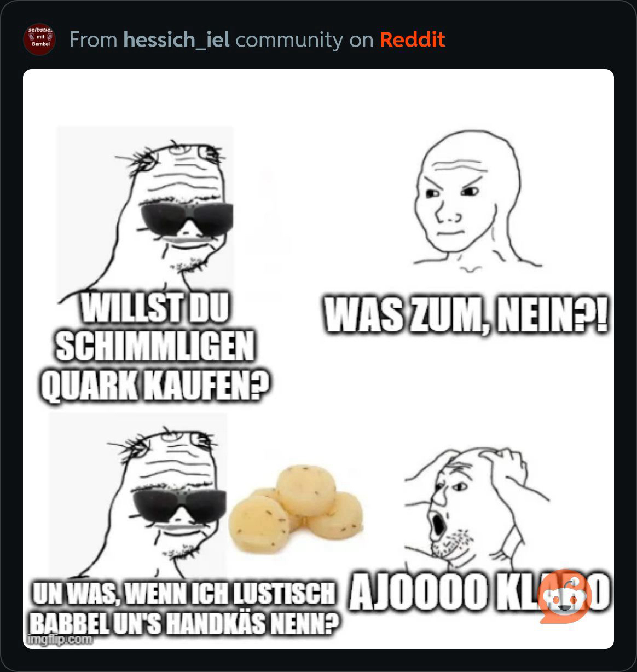Click the imgflip.com watermark
The height and width of the screenshot is (672, 637).
(60, 639)
